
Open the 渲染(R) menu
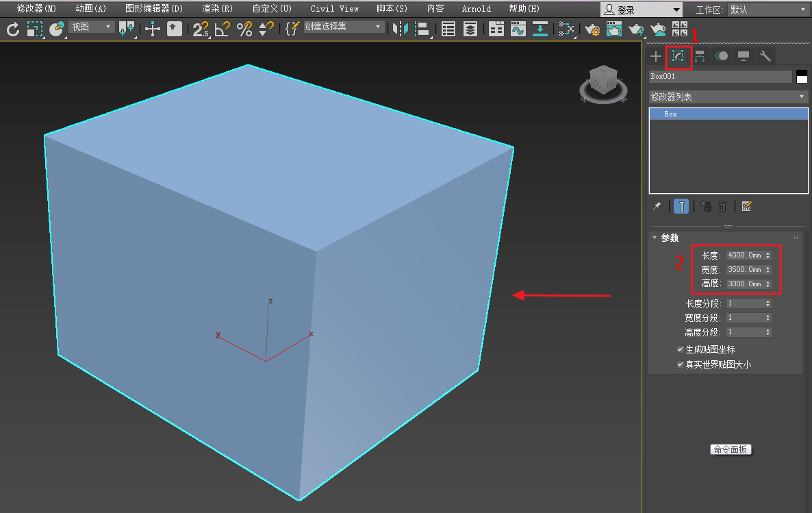[217, 9]
